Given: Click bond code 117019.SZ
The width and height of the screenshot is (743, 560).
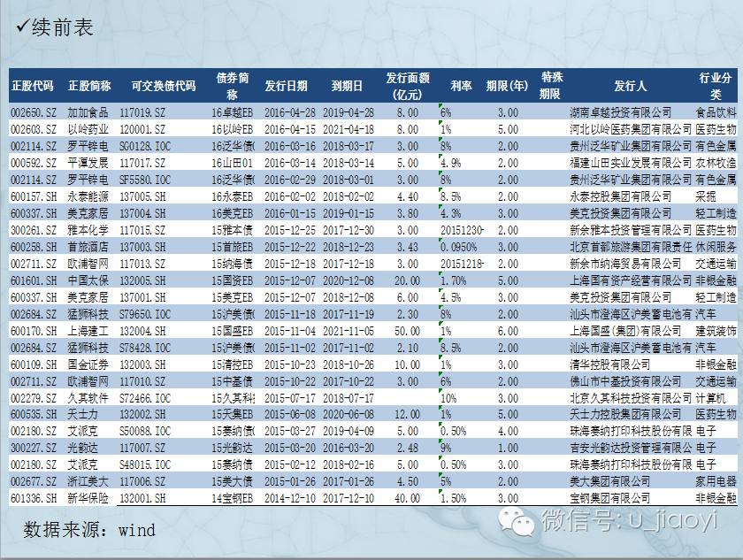Looking at the screenshot, I should click(142, 112).
